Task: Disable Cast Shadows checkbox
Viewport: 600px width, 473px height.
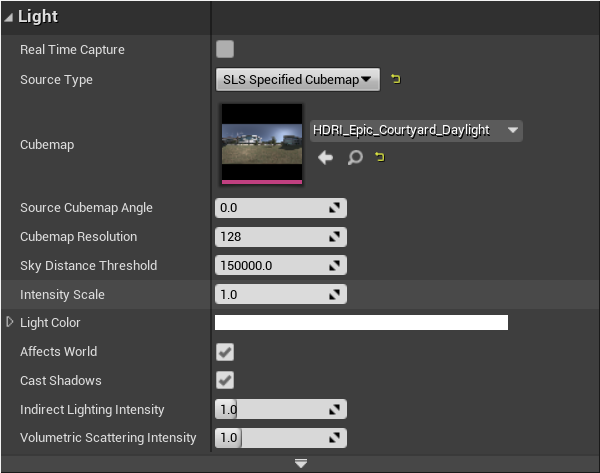Action: point(225,381)
